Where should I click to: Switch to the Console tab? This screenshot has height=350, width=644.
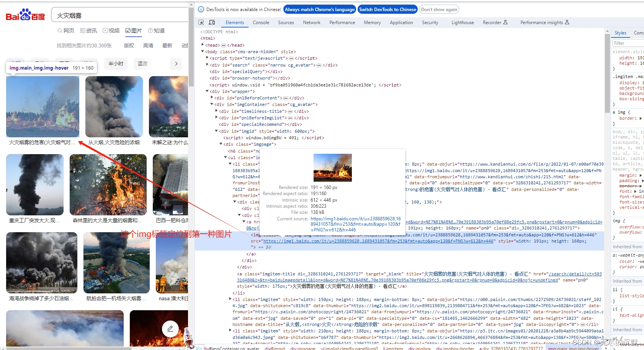click(261, 22)
